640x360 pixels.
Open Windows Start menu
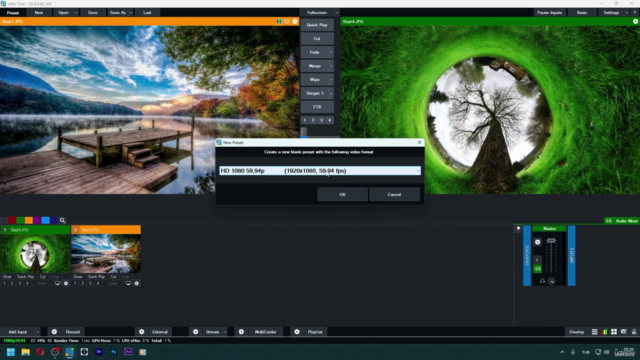point(11,352)
